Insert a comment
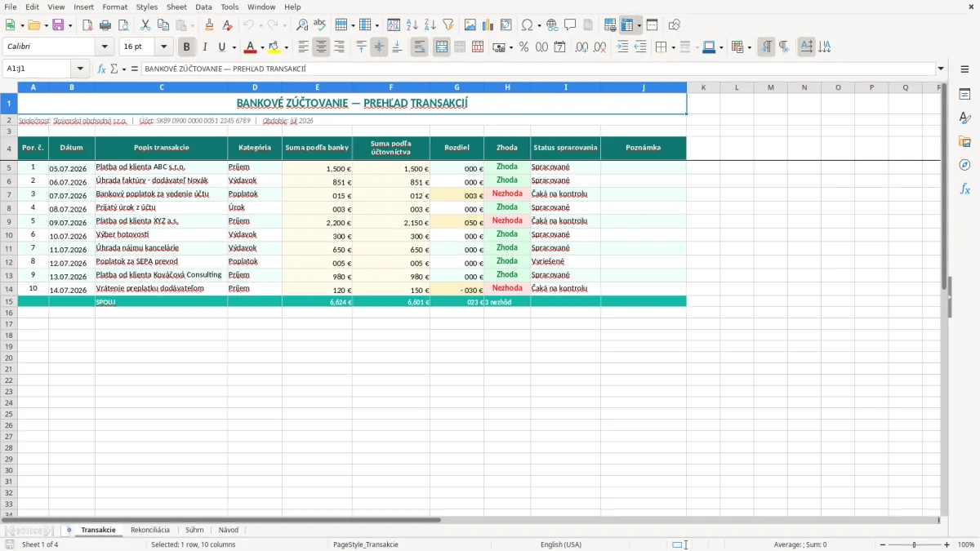This screenshot has height=551, width=980. (570, 25)
